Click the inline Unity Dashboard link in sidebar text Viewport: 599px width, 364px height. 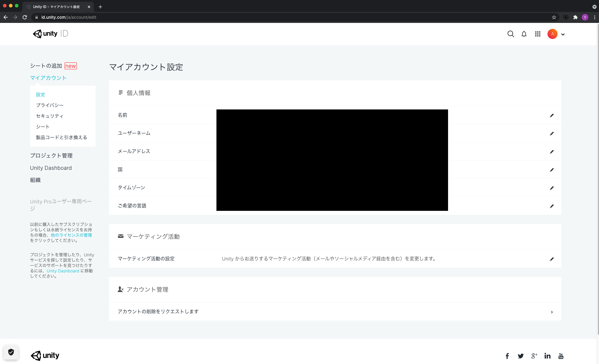pyautogui.click(x=63, y=271)
